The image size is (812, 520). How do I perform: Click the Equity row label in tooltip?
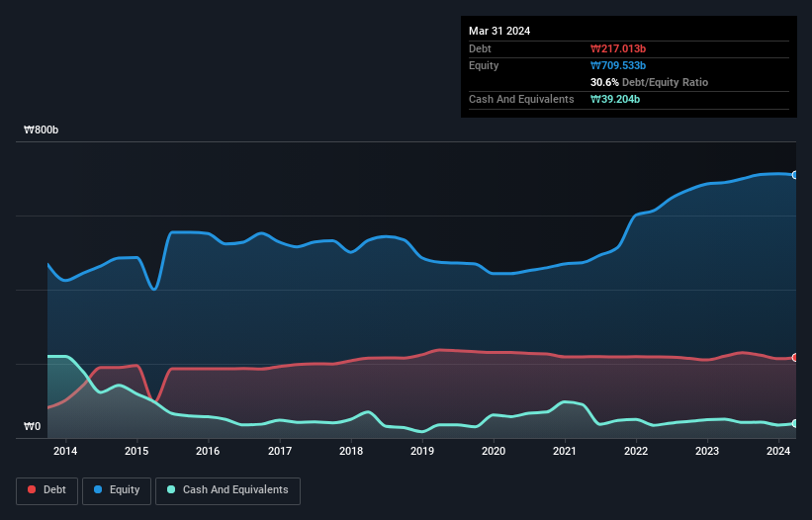tap(484, 65)
